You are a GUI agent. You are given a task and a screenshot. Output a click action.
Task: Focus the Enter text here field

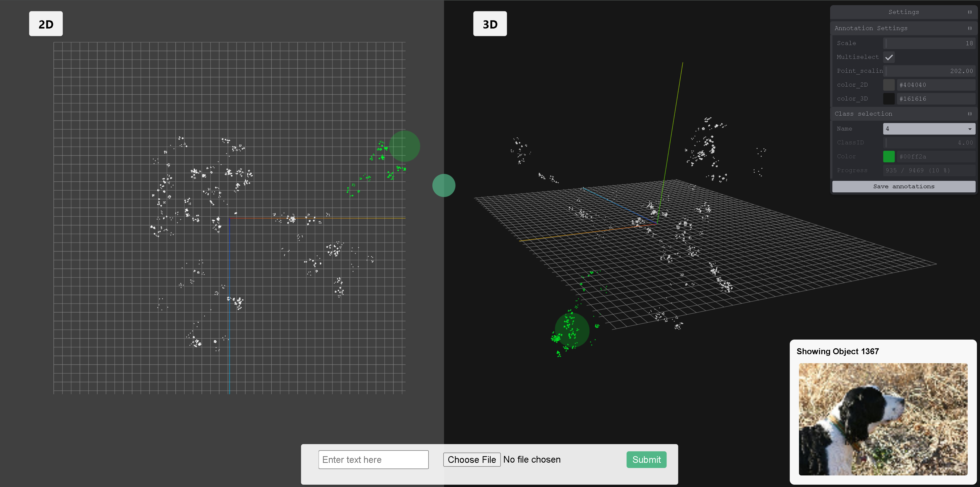(373, 460)
